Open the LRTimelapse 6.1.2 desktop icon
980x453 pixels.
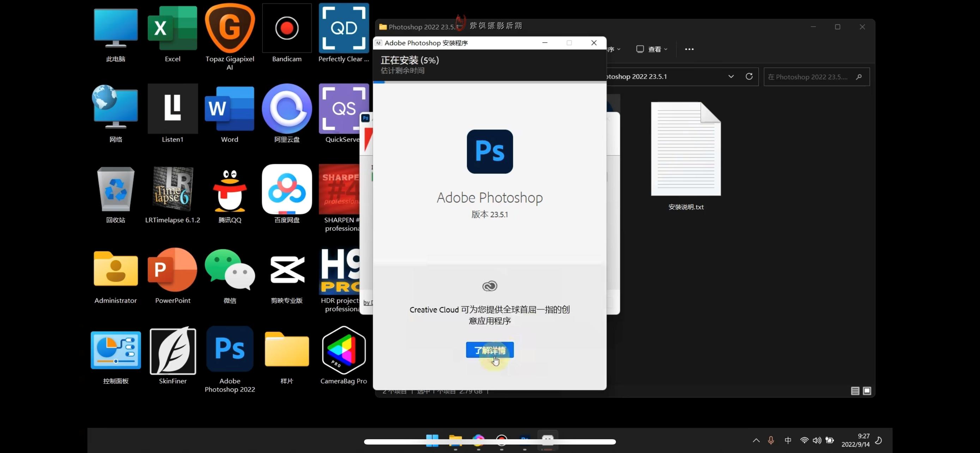173,189
